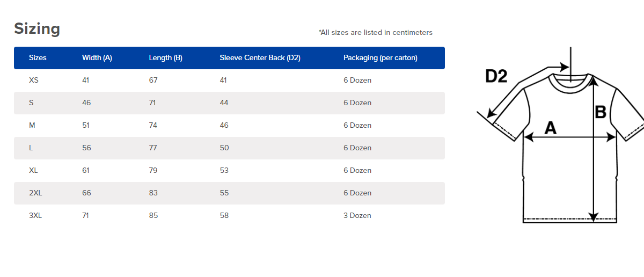Click the A width label on diagram

(x=551, y=128)
